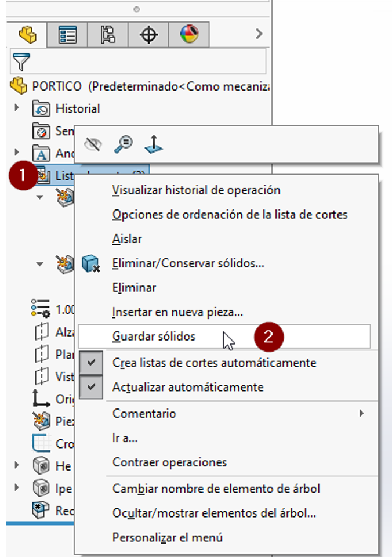Switch to the PropertyManager tab
Image resolution: width=392 pixels, height=557 pixels.
coord(67,35)
